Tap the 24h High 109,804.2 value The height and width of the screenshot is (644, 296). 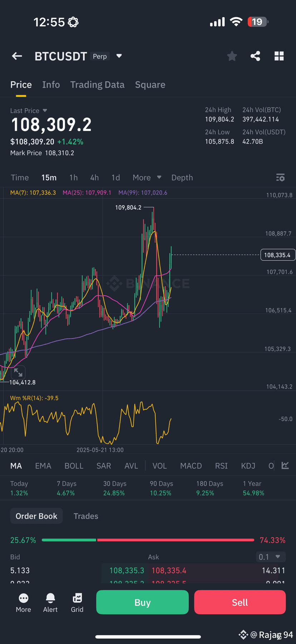219,119
